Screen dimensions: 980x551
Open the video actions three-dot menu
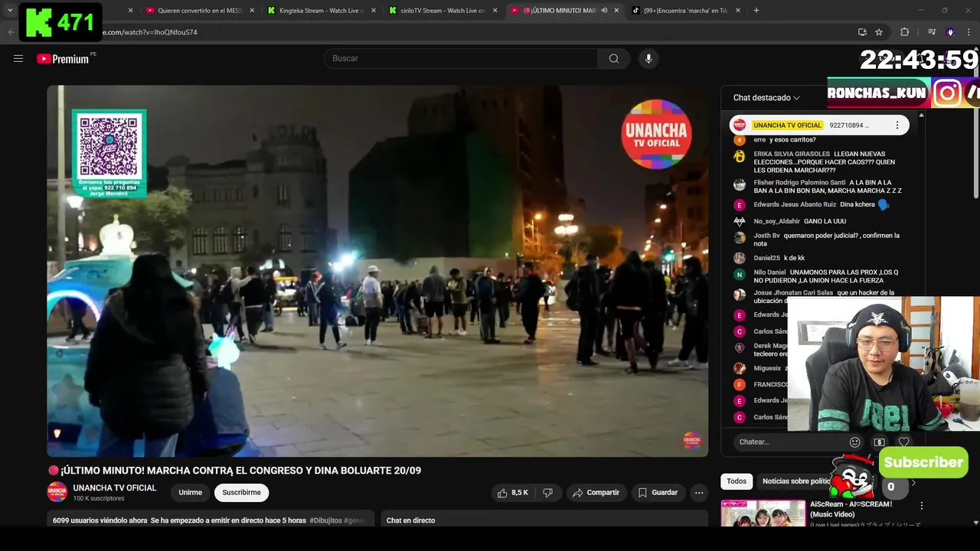[699, 493]
